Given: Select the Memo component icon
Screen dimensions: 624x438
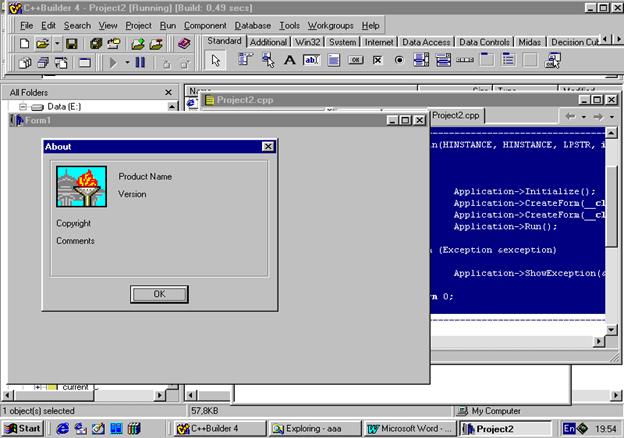Looking at the screenshot, I should tap(333, 60).
